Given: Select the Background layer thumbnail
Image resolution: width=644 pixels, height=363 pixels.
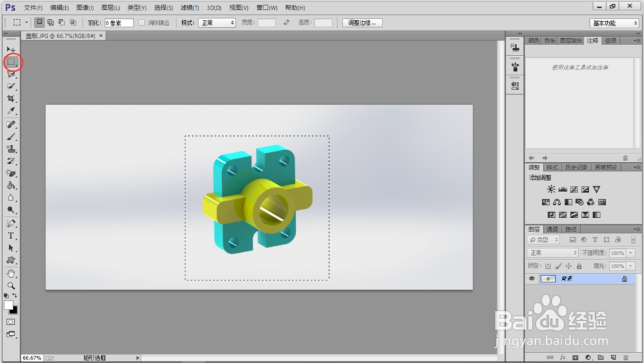Looking at the screenshot, I should 548,279.
